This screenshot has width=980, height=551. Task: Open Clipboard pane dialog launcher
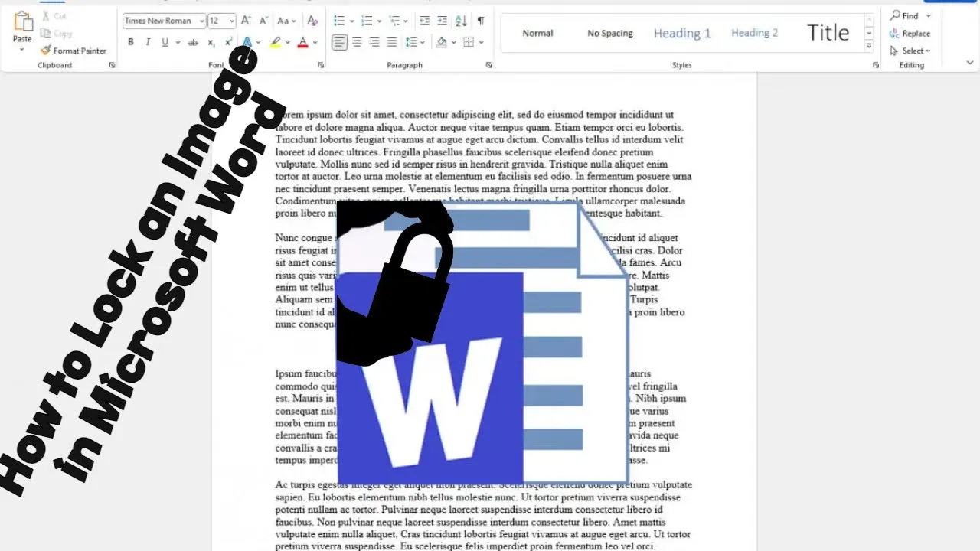pos(112,65)
